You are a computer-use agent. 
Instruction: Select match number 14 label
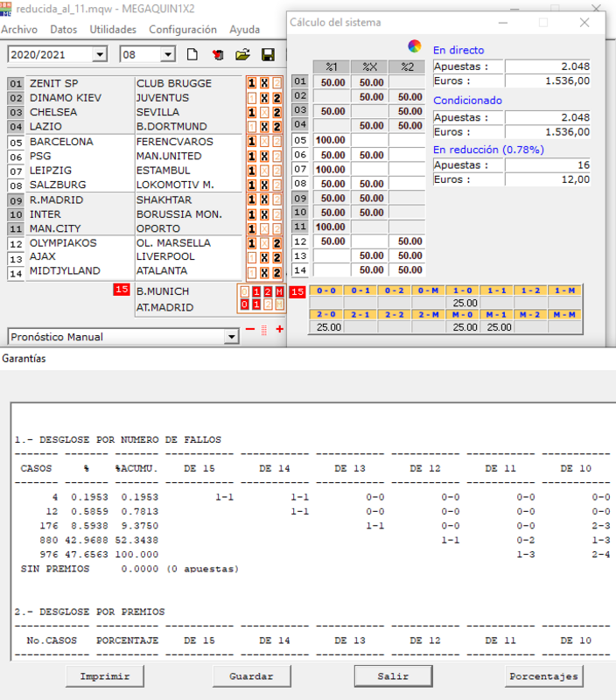pos(16,273)
